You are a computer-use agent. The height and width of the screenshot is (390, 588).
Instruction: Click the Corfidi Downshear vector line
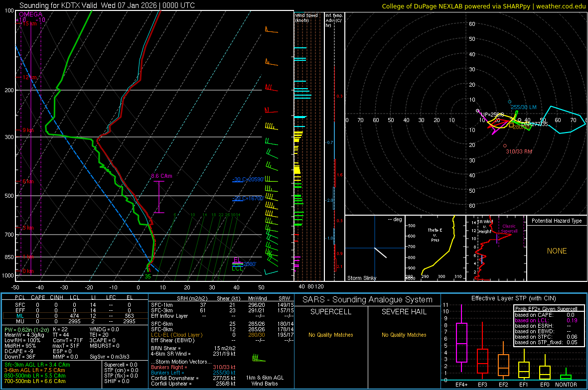pyautogui.click(x=193, y=378)
